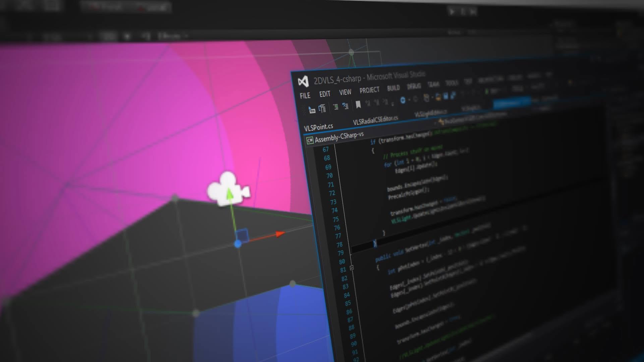Open the BUILD menu

[393, 88]
